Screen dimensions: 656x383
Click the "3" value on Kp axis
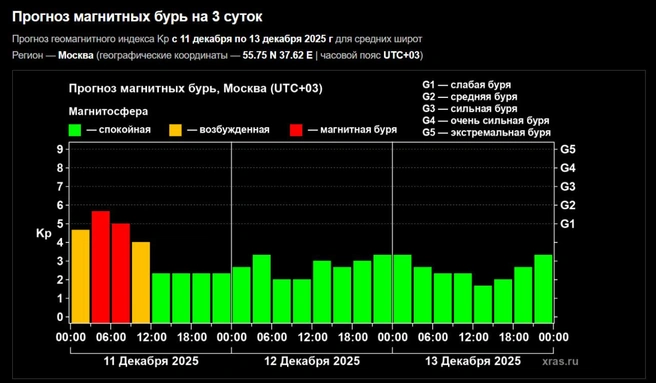[x=60, y=261]
